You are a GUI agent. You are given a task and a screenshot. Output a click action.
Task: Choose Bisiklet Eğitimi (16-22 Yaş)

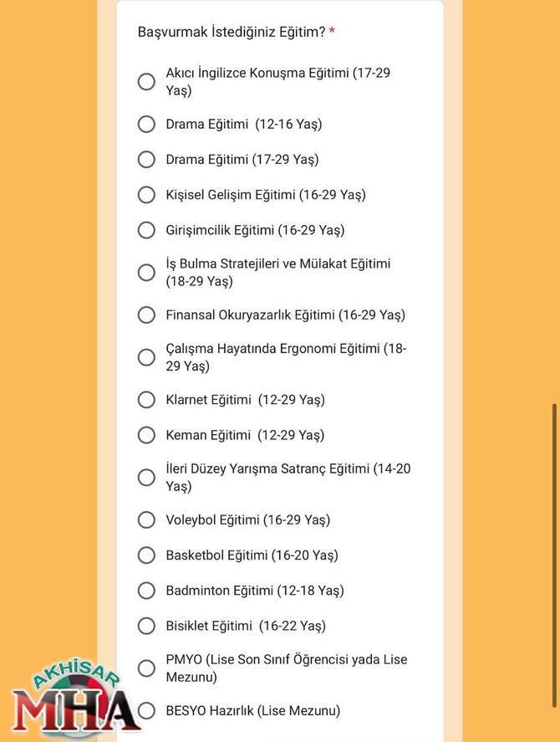tap(146, 626)
